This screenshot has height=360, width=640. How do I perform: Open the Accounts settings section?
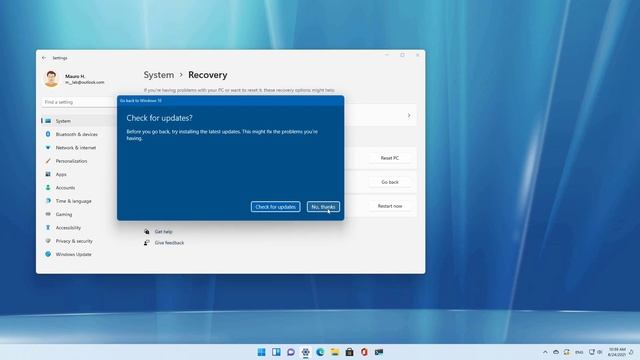(x=65, y=188)
